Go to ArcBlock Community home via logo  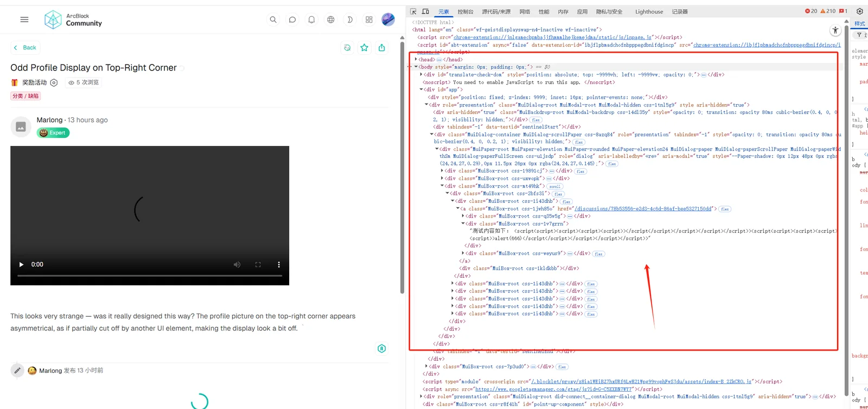[73, 20]
